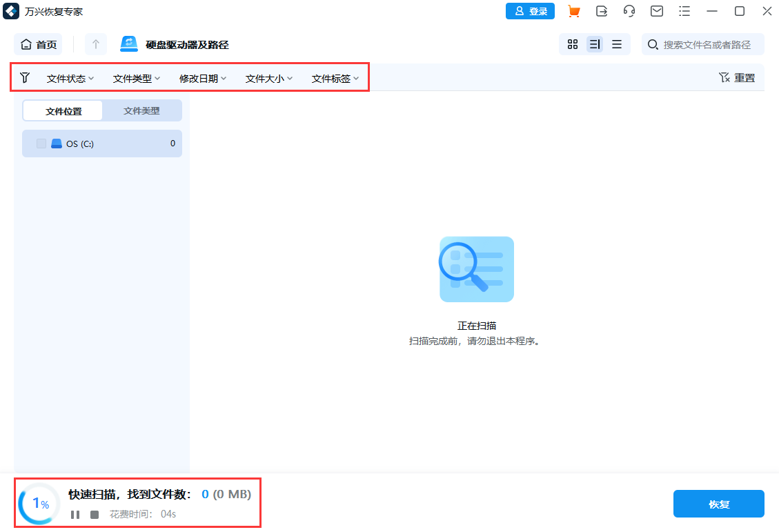Stop the scan with the square button

point(95,515)
